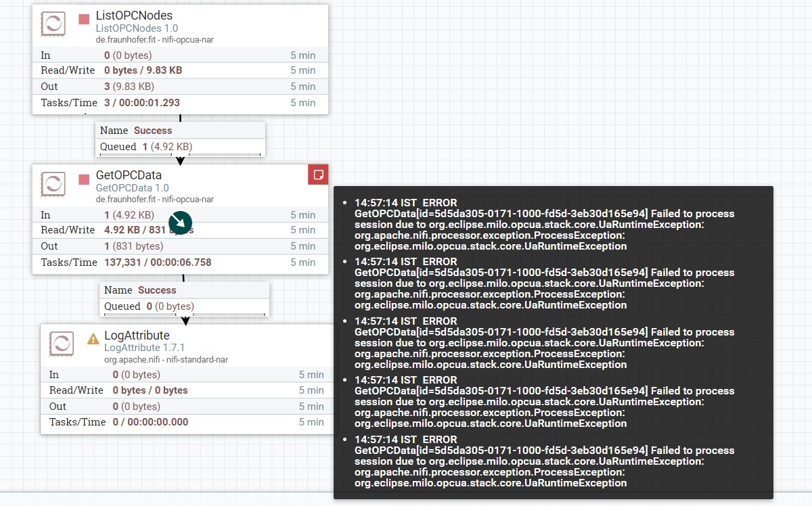This screenshot has height=506, width=812.
Task: Click the GetOPCData processor type icon
Action: pos(53,183)
